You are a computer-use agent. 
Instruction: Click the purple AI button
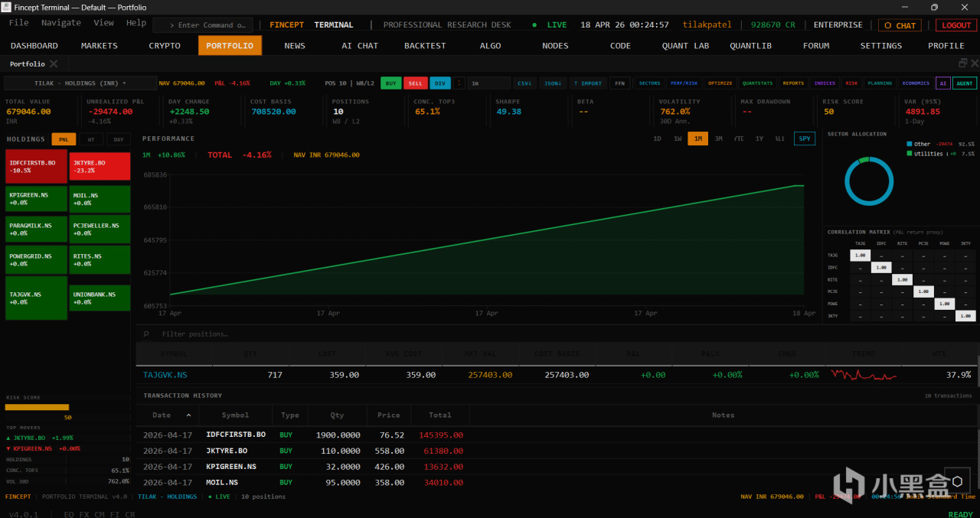coord(943,83)
